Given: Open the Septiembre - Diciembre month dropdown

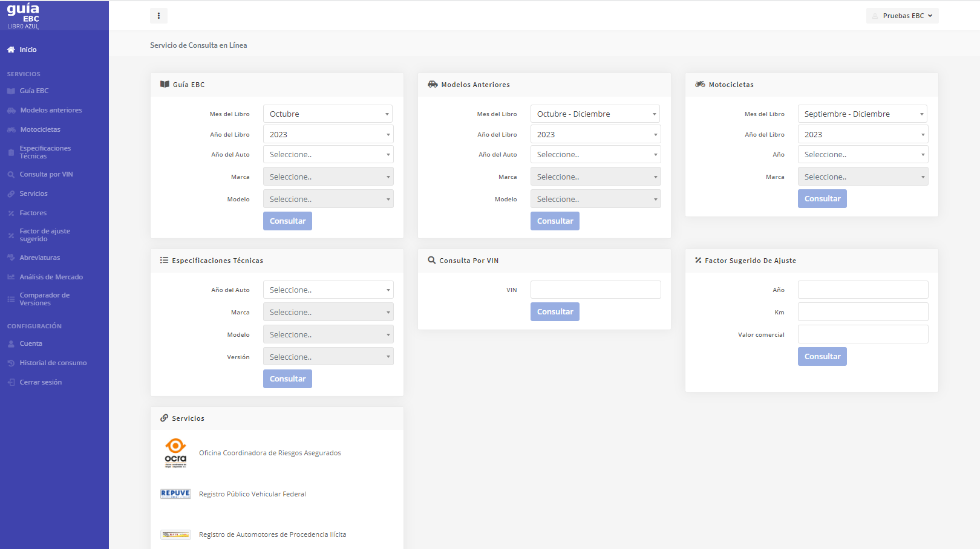Looking at the screenshot, I should tap(862, 114).
